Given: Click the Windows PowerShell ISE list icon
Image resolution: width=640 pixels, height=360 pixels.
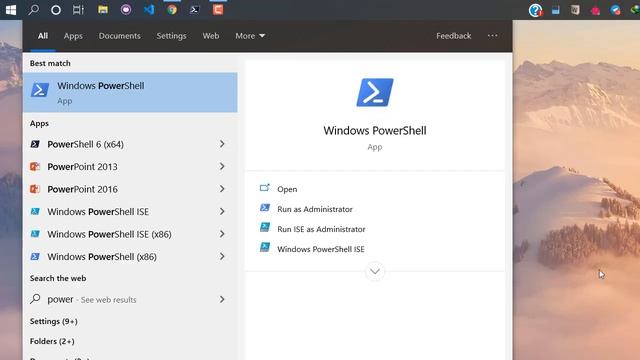Looking at the screenshot, I should click(x=35, y=211).
